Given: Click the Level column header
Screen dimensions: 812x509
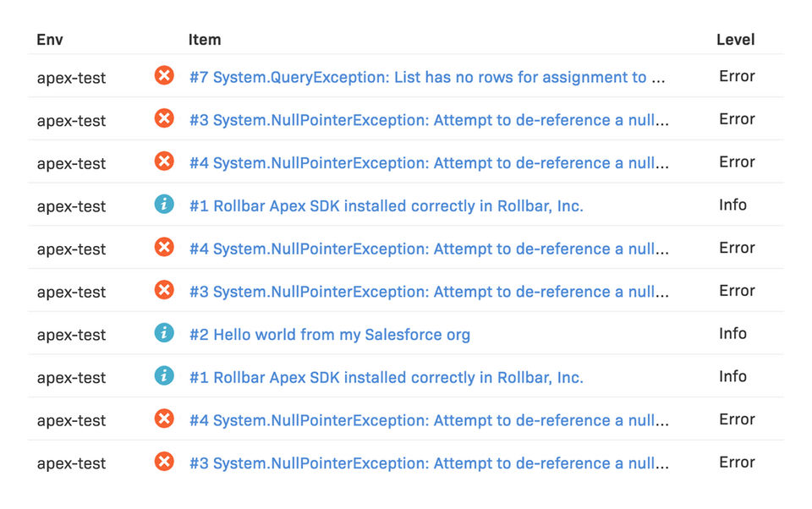Looking at the screenshot, I should [x=735, y=40].
